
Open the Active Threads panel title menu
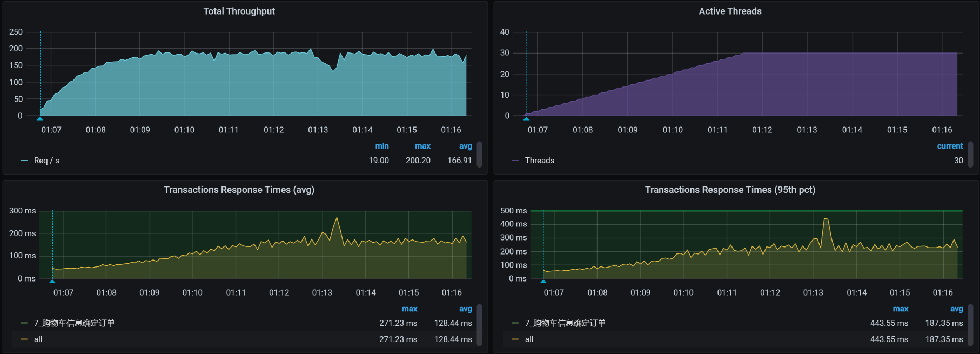coord(730,11)
